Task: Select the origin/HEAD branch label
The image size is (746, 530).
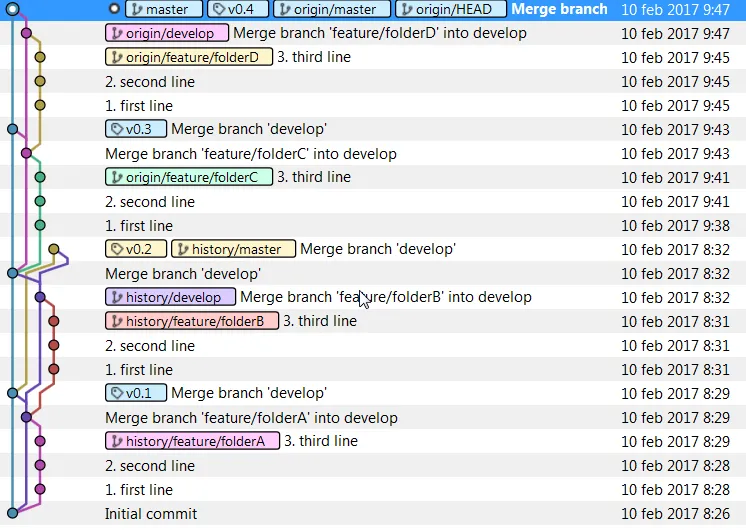Action: pyautogui.click(x=451, y=9)
